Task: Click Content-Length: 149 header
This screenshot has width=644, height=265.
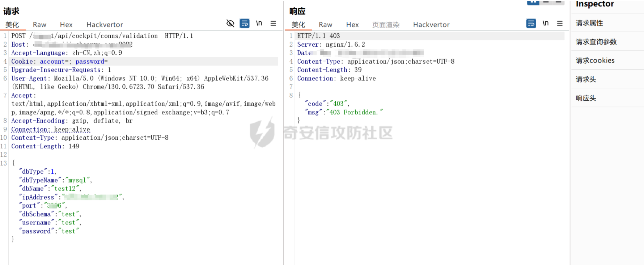Action: coord(45,146)
